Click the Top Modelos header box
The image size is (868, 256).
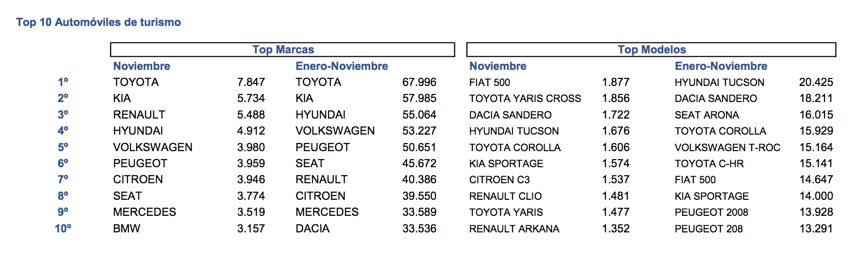pos(651,50)
